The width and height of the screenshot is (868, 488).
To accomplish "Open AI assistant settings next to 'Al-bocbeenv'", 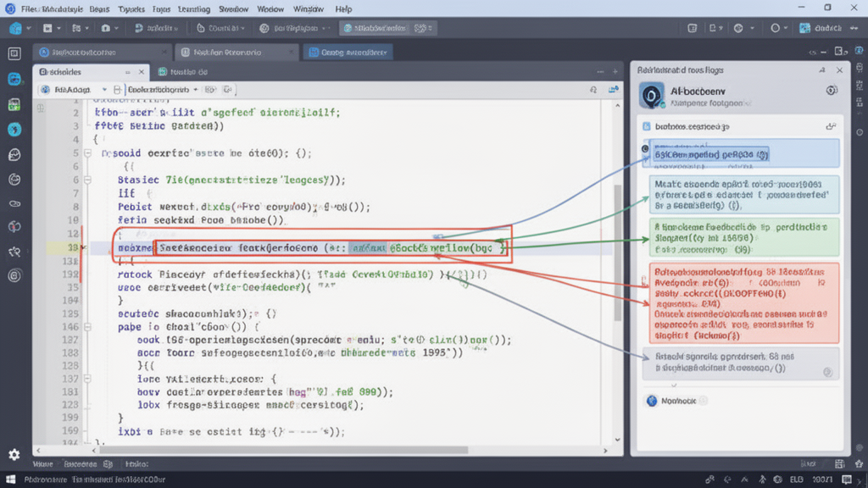I will click(832, 90).
